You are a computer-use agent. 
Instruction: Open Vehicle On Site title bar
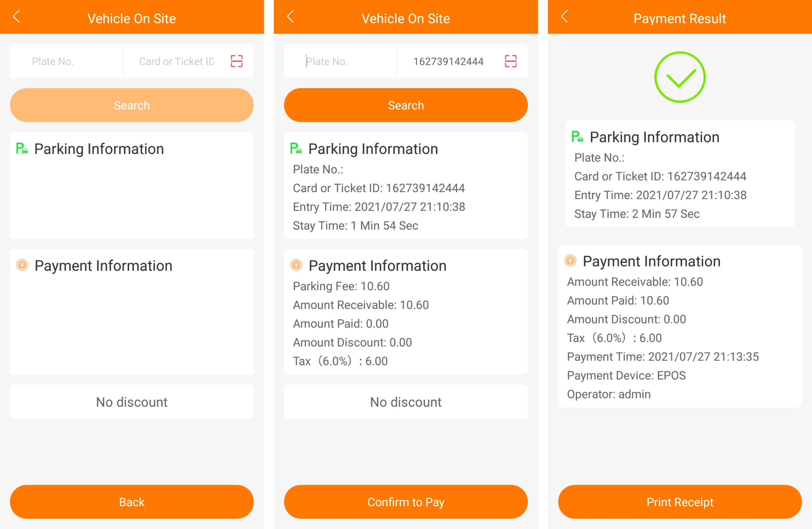pos(132,18)
